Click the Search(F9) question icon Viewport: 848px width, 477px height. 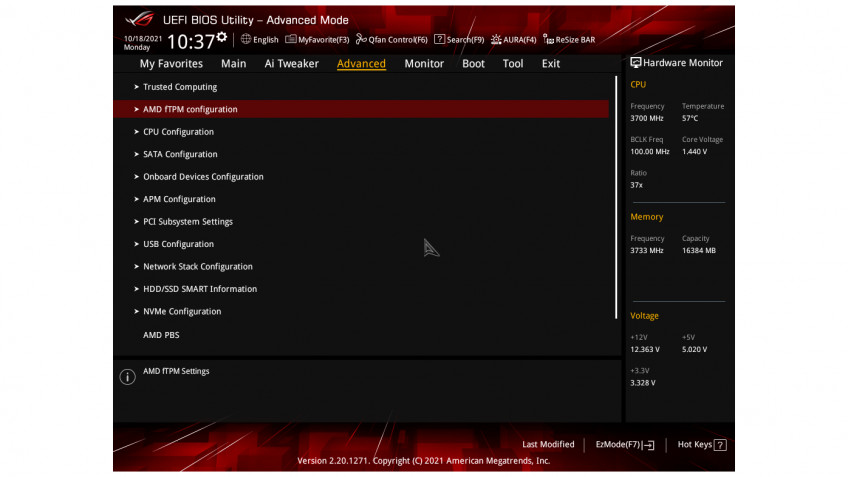pos(439,39)
